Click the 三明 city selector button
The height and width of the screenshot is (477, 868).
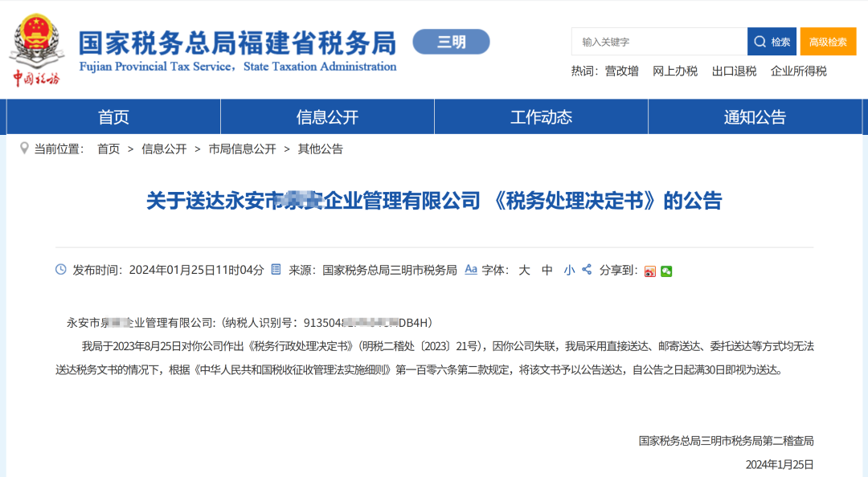(x=451, y=42)
